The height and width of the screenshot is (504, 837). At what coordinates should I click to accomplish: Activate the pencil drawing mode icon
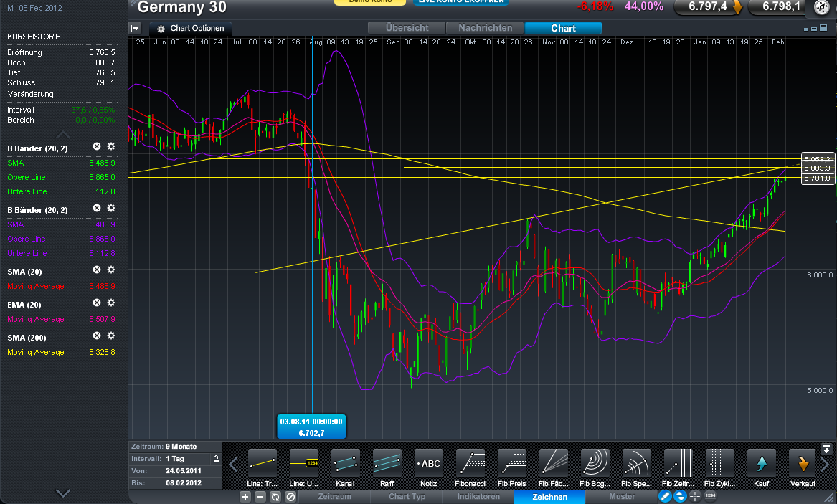pos(665,497)
